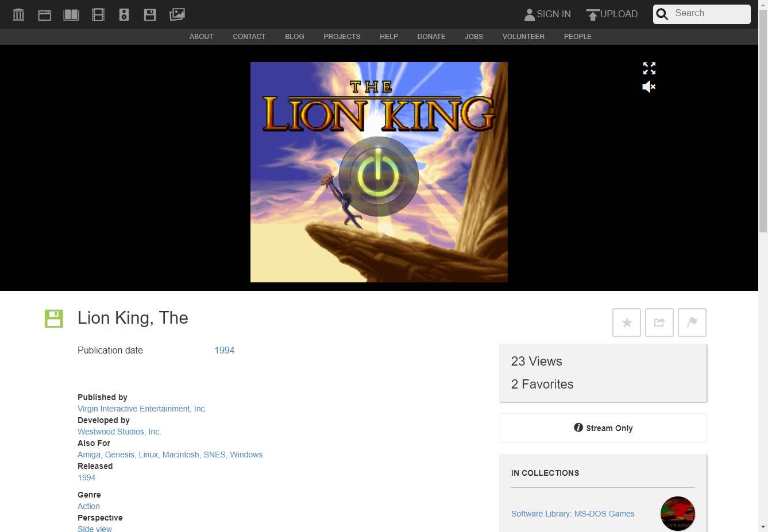Viewport: 768px width, 532px height.
Task: Click the 'Developed by' label
Action: pyautogui.click(x=103, y=420)
